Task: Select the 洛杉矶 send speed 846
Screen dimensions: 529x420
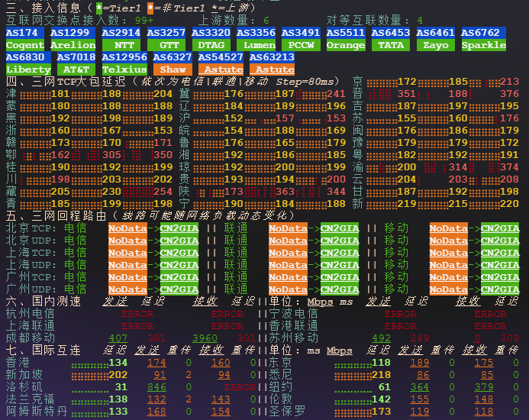Action: (156, 387)
